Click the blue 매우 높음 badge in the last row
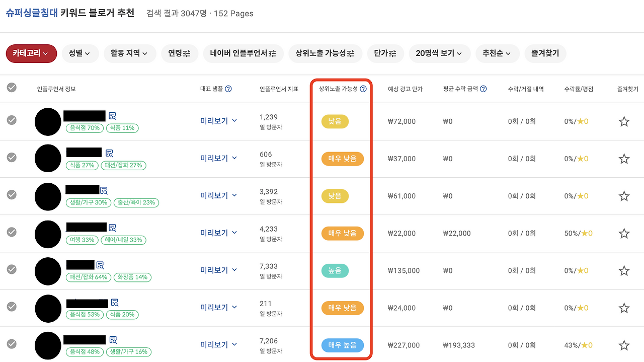The width and height of the screenshot is (644, 362). point(343,345)
